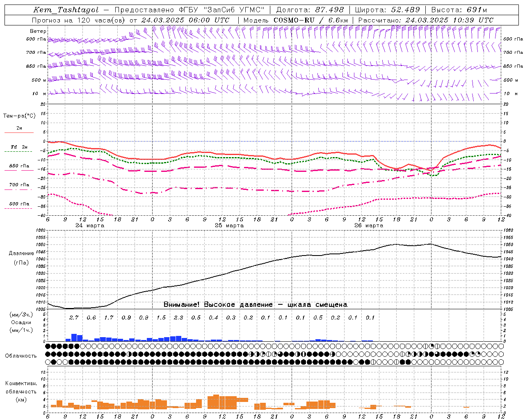
Task: Click the '24 марта' date label
Action: [90, 226]
